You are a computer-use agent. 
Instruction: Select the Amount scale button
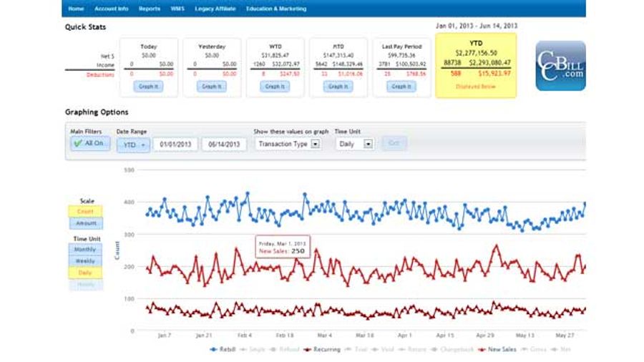click(85, 223)
